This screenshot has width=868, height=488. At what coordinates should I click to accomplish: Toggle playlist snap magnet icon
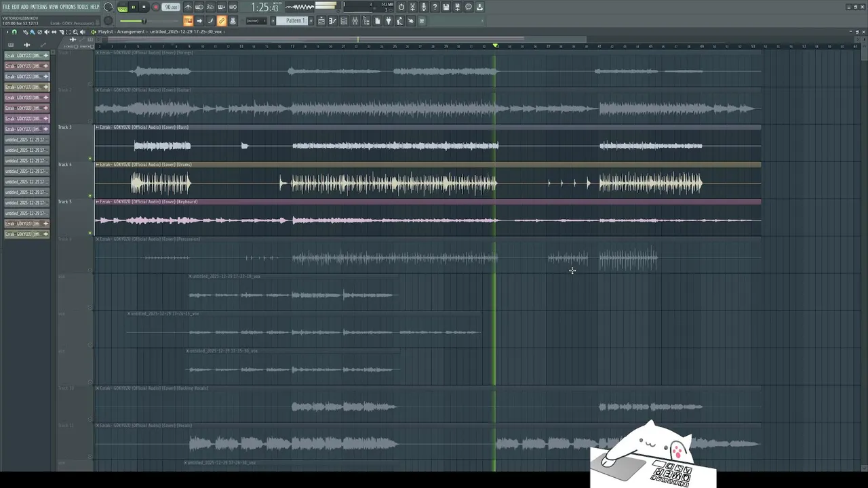pos(14,32)
